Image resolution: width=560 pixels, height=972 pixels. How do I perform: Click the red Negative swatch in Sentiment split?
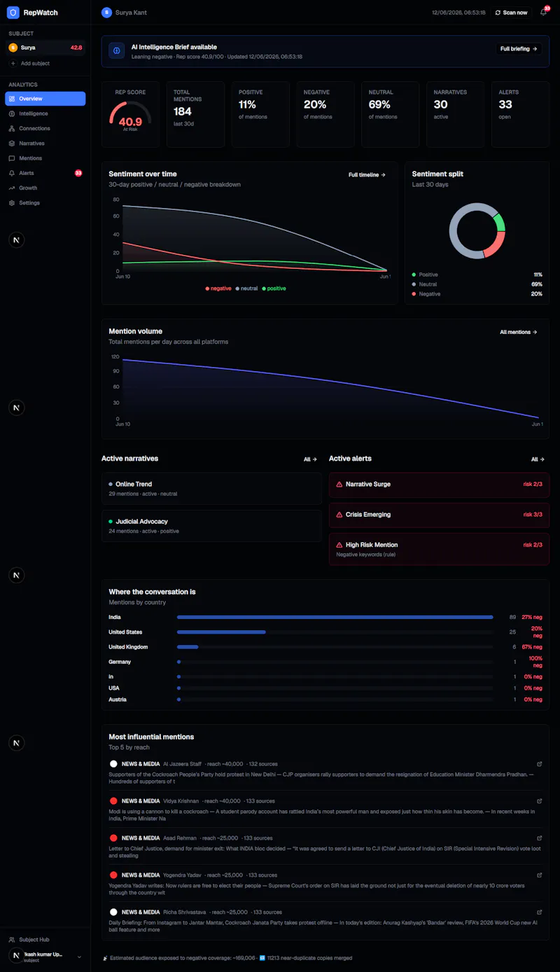414,294
